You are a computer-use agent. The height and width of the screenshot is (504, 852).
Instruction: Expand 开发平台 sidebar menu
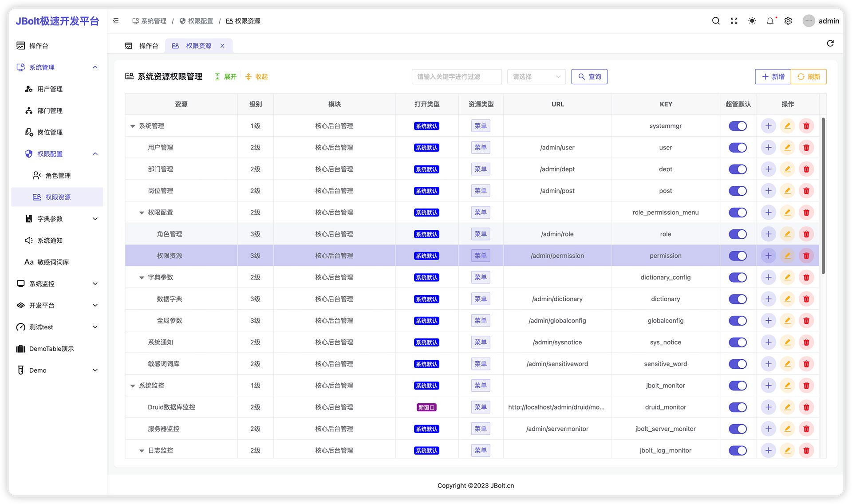tap(57, 305)
